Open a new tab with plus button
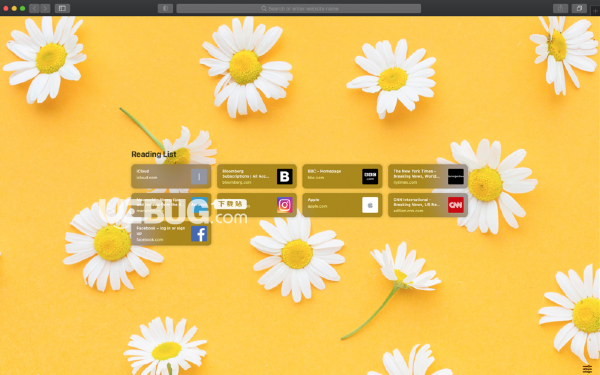 pyautogui.click(x=595, y=11)
